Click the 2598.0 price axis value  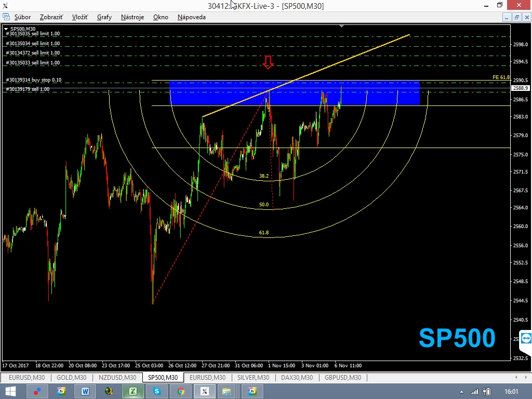coord(521,45)
